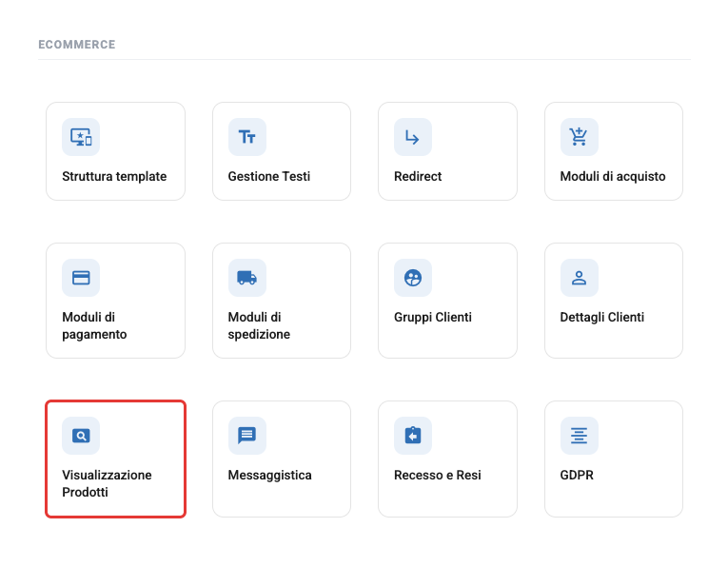Open the Recesso e Resi label
The image size is (728, 586).
(438, 475)
